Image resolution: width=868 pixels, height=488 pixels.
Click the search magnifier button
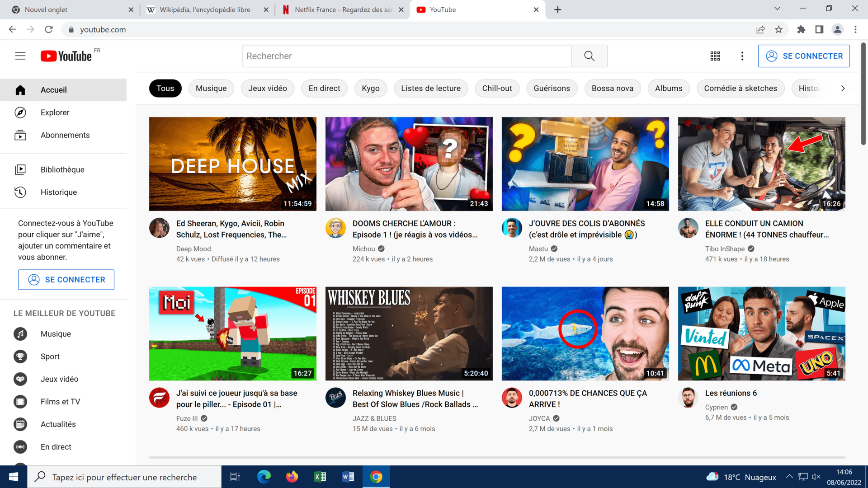click(x=589, y=56)
